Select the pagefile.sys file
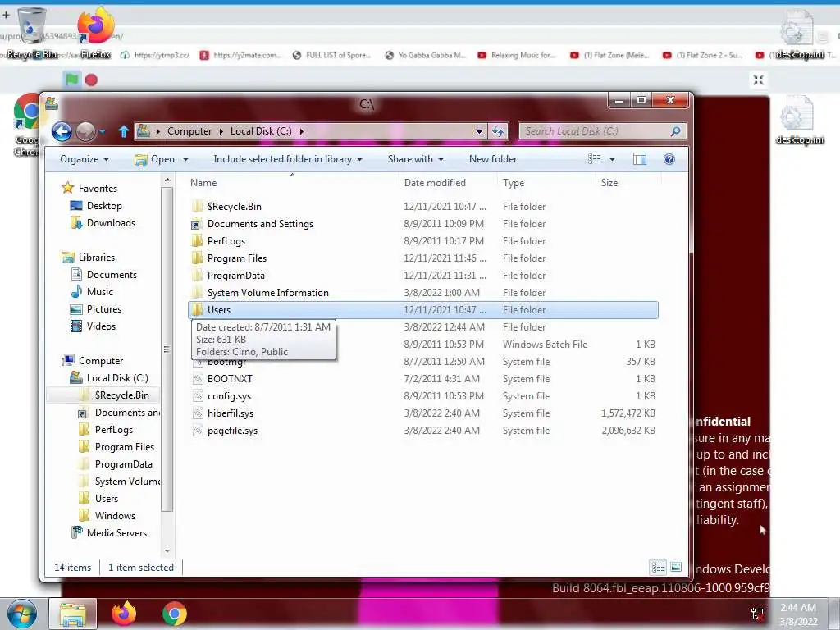Image resolution: width=840 pixels, height=630 pixels. tap(232, 430)
